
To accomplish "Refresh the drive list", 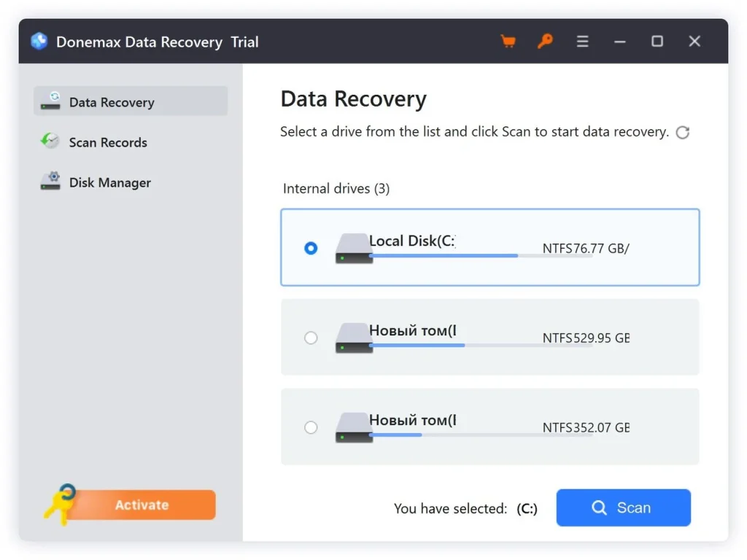I will 683,133.
